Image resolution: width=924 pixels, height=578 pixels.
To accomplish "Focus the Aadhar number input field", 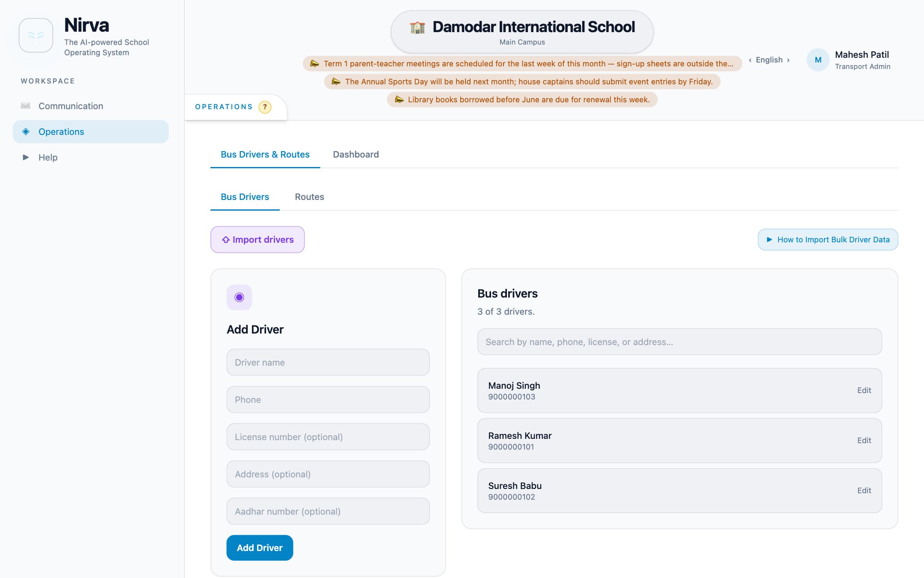I will pyautogui.click(x=328, y=511).
